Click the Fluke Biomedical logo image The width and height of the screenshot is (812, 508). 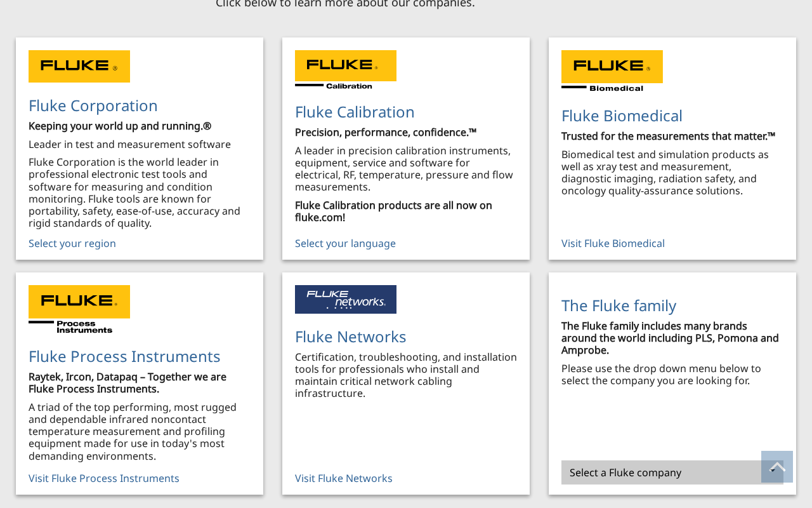(x=612, y=71)
